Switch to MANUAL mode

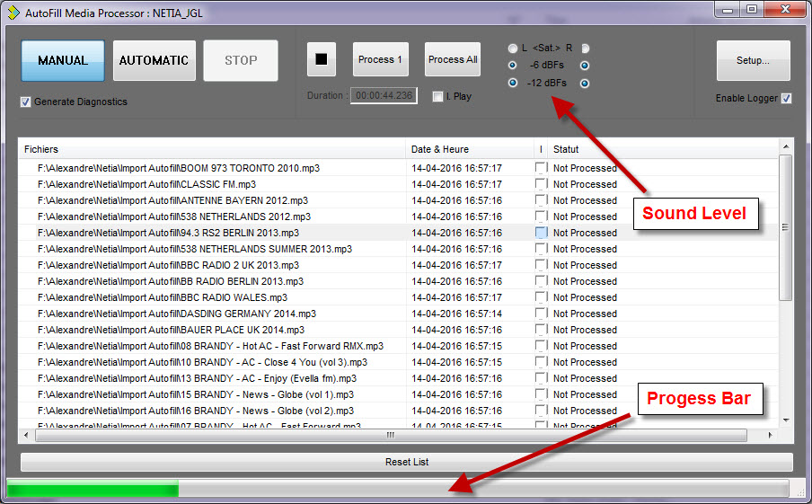click(63, 60)
